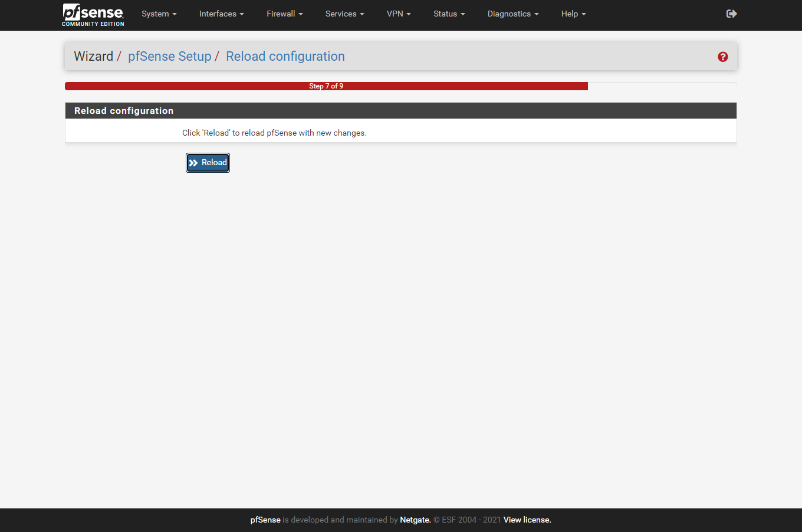
Task: Follow the pfSense Setup breadcrumb link
Action: click(170, 57)
